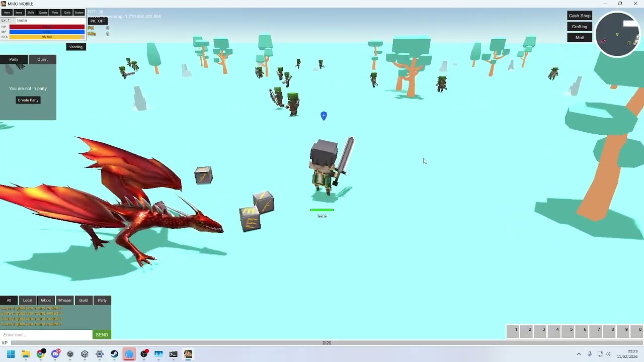The width and height of the screenshot is (644, 362).
Task: Activate hotbar slot 6
Action: click(x=582, y=331)
